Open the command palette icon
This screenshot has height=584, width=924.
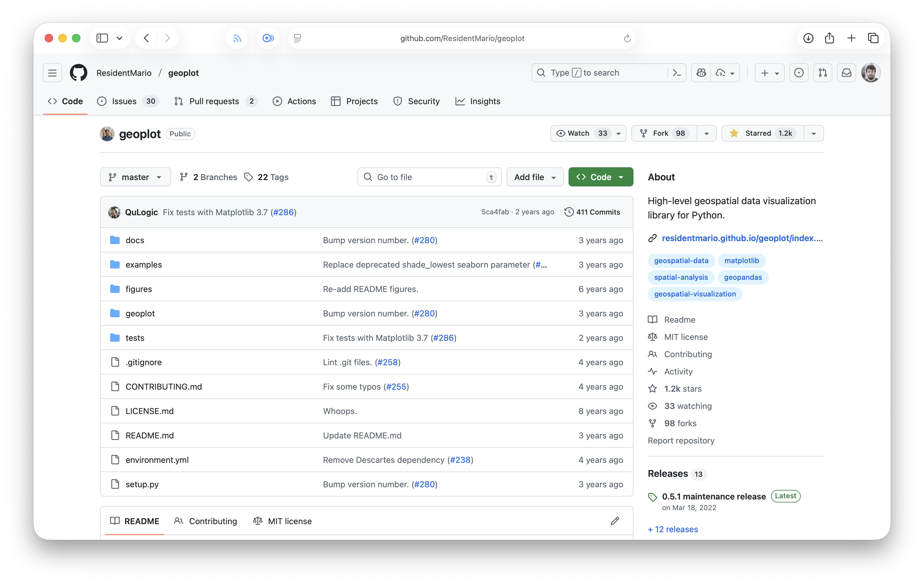click(x=677, y=73)
